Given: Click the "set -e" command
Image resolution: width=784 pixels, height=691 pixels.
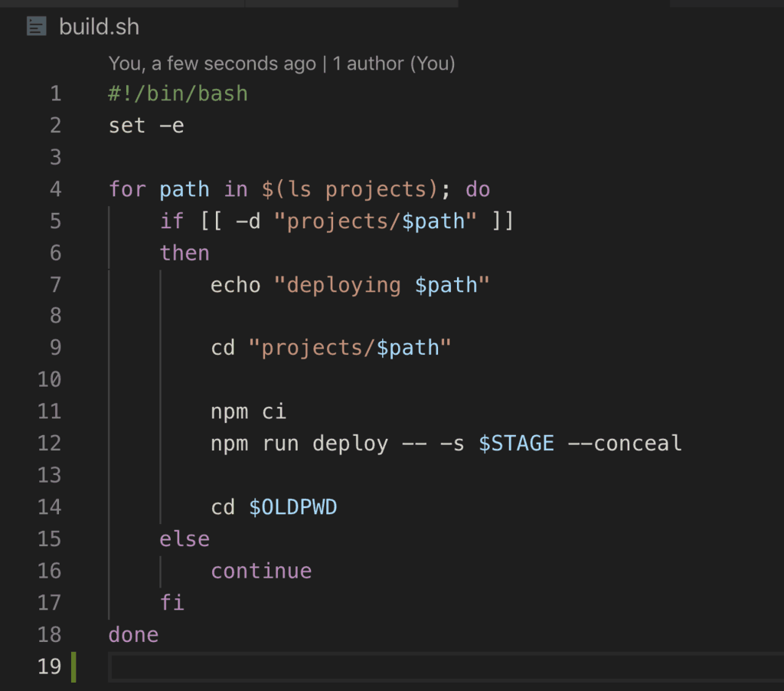Looking at the screenshot, I should pyautogui.click(x=146, y=126).
